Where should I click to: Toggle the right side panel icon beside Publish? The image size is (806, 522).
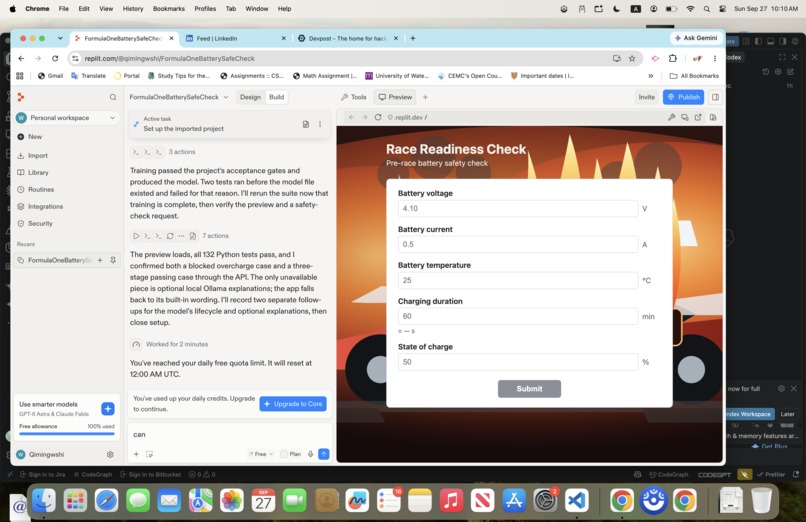point(715,97)
